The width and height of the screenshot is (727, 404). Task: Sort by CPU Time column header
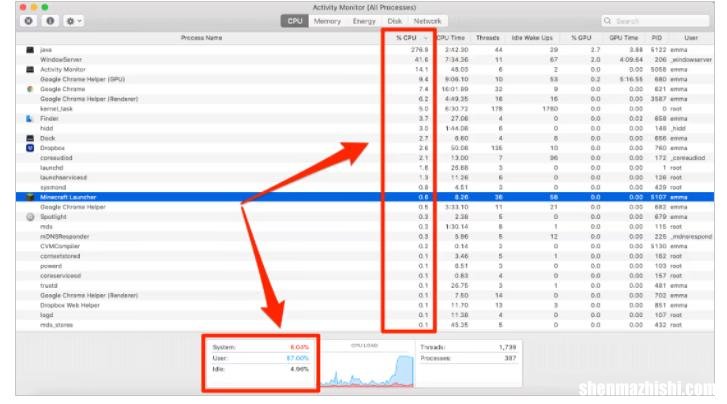[x=451, y=38]
